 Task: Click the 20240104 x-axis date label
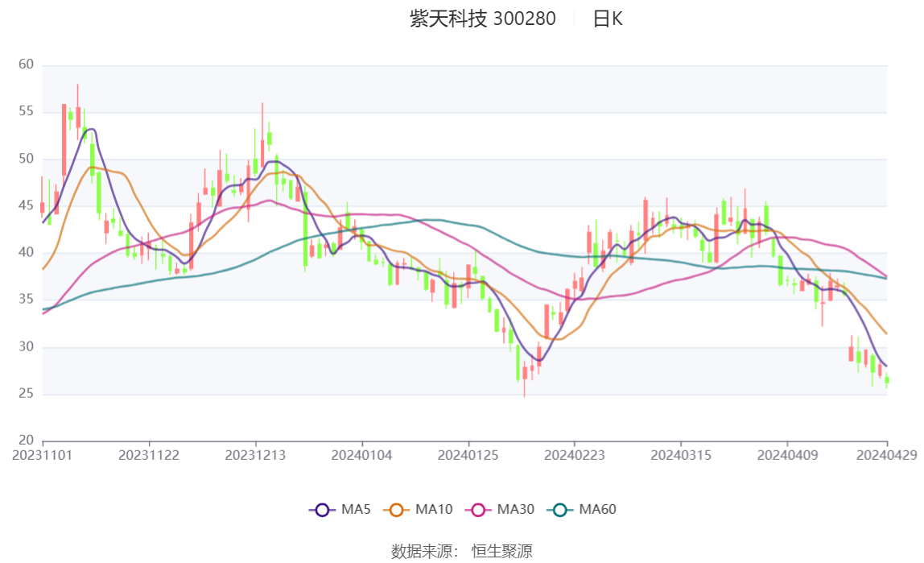(x=362, y=456)
